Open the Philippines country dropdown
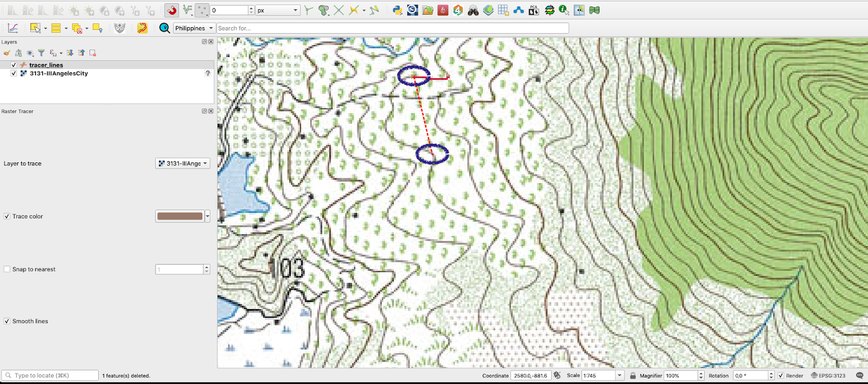The height and width of the screenshot is (384, 868). pyautogui.click(x=194, y=28)
